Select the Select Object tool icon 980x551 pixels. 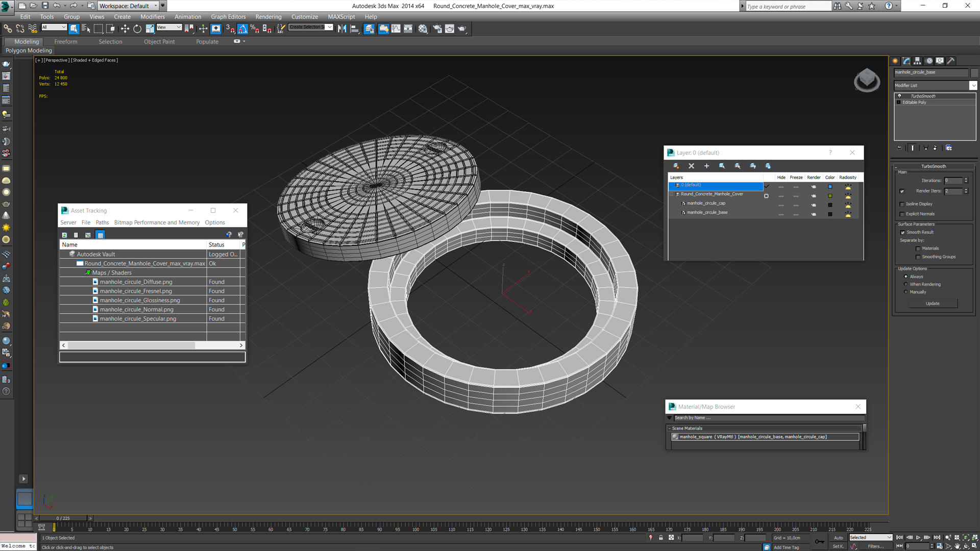click(x=73, y=28)
